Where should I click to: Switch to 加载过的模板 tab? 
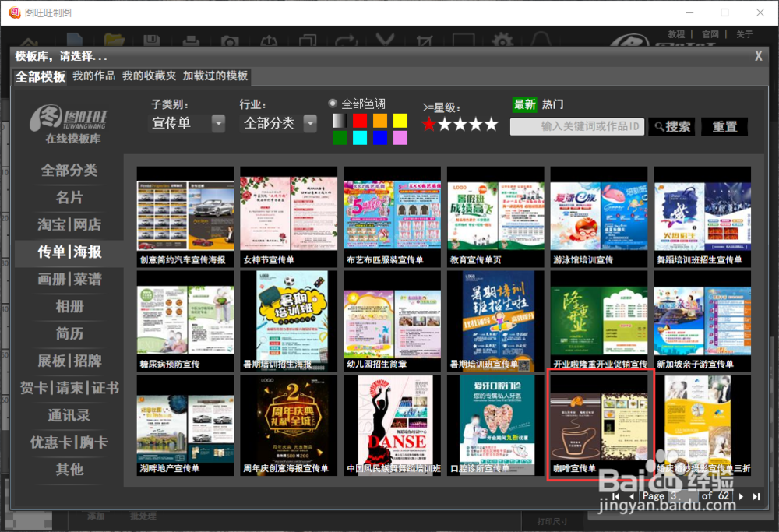tap(215, 76)
